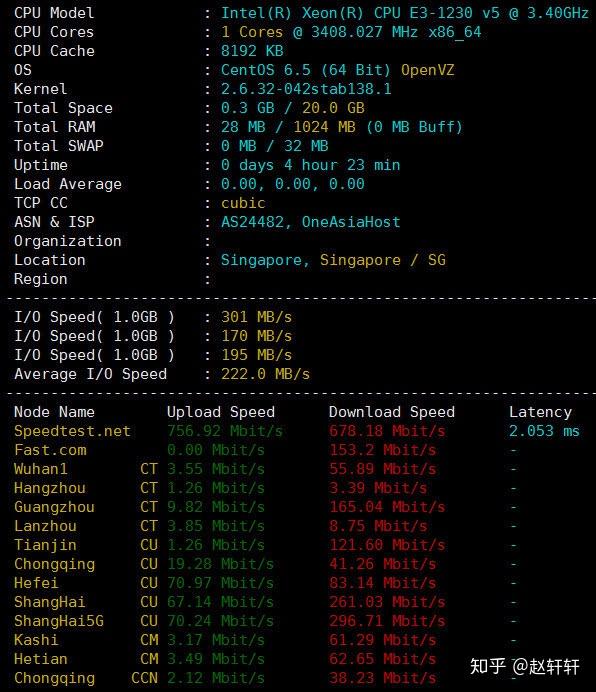Screen dimensions: 596x692
Task: Select the 2.053 ms latency value
Action: click(x=544, y=431)
